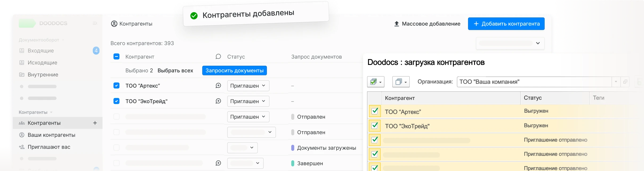Click the Ваши контрагенты person icon

(x=22, y=135)
